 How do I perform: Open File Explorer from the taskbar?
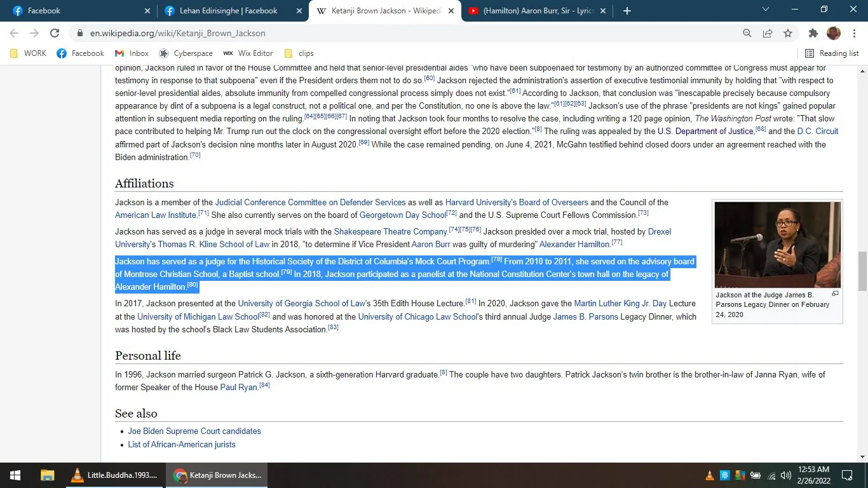pos(47,475)
